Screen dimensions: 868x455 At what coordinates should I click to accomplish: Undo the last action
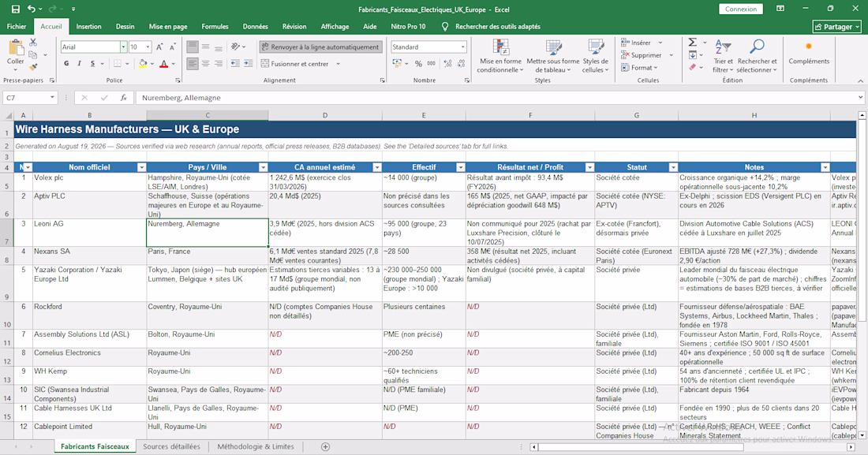(x=32, y=9)
